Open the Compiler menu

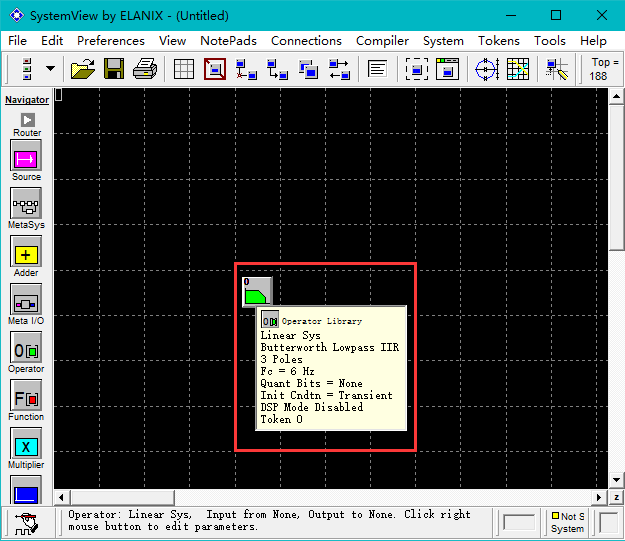(382, 41)
